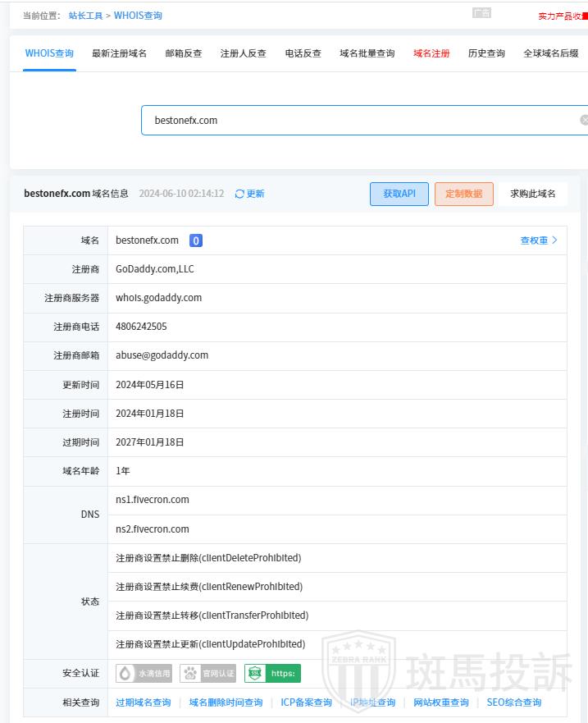Click the refresh 更新 icon
The image size is (588, 723).
(239, 194)
